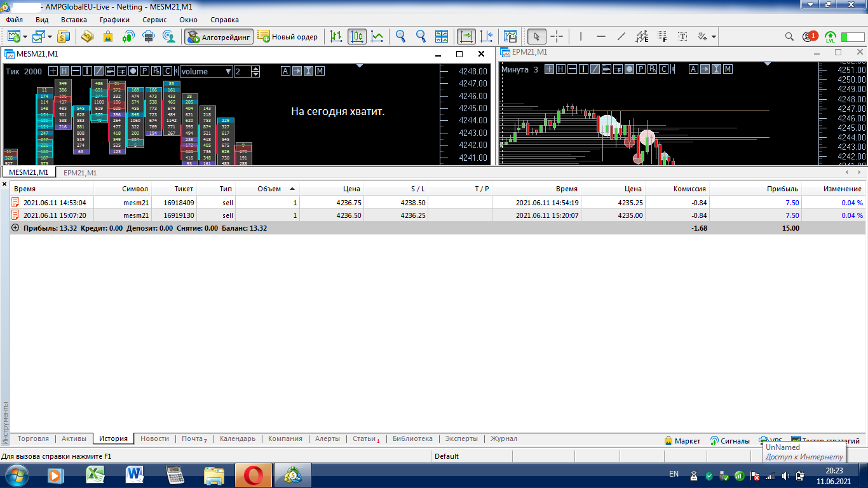Select the cursor pointer tool
The width and height of the screenshot is (868, 488).
[536, 36]
